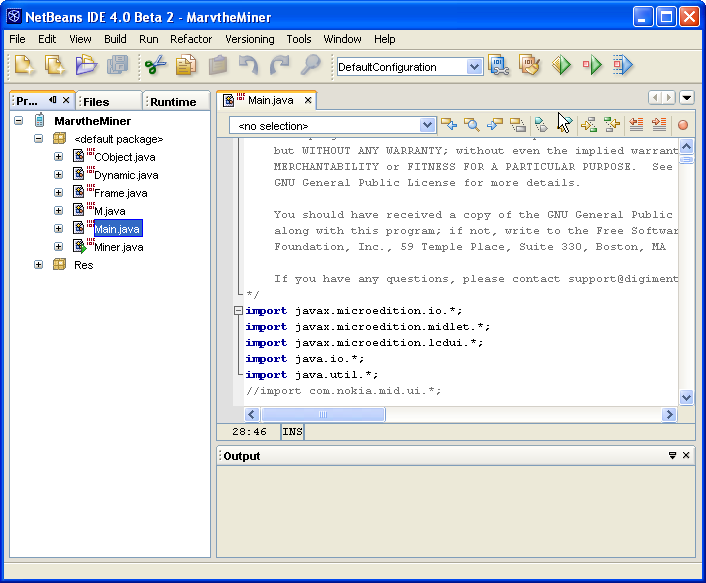Click the Debug Main Project icon
Screen dimensions: 706x583
coord(592,66)
